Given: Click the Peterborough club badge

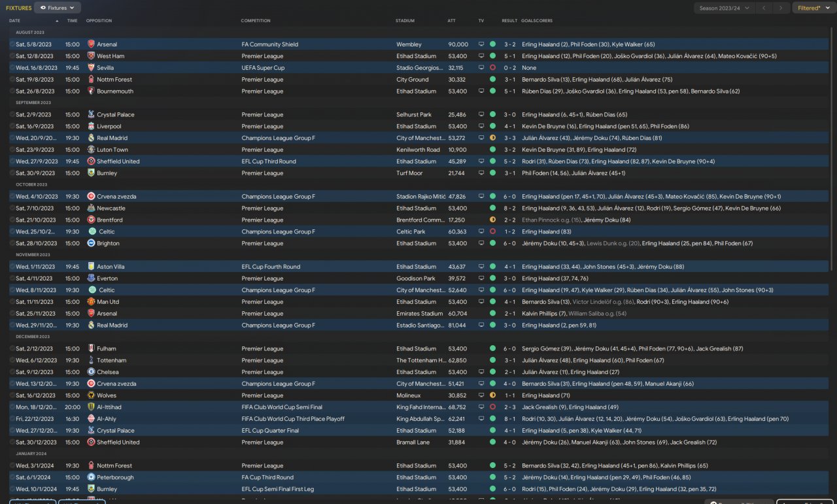Looking at the screenshot, I should pyautogui.click(x=91, y=478).
